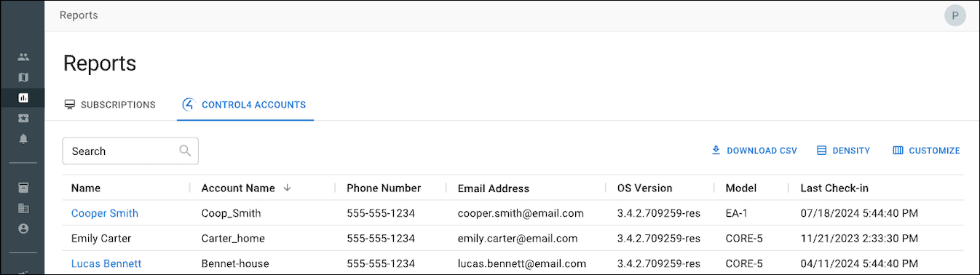
Task: Open the user avatar P menu
Action: [955, 15]
